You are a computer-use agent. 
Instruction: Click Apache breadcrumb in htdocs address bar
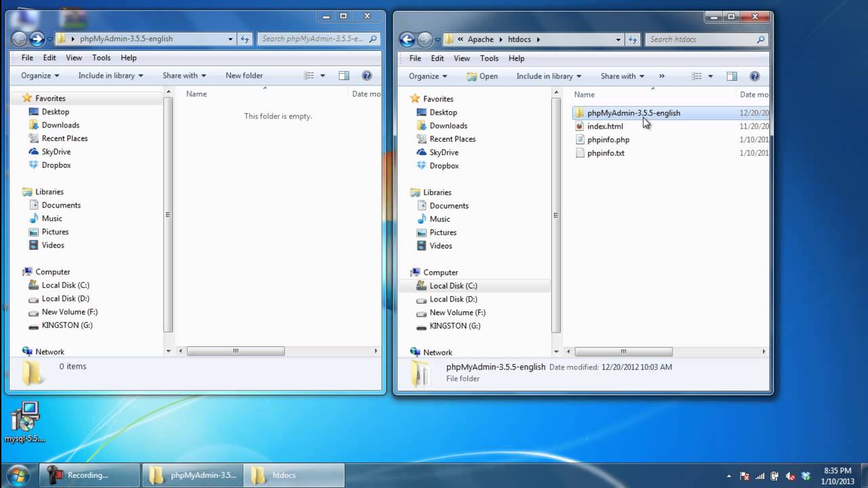[480, 39]
